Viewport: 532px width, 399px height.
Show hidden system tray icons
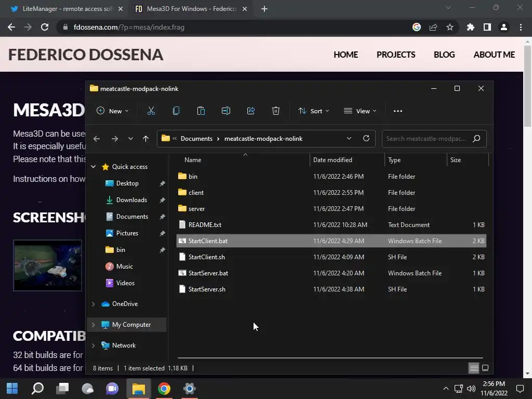pyautogui.click(x=446, y=389)
